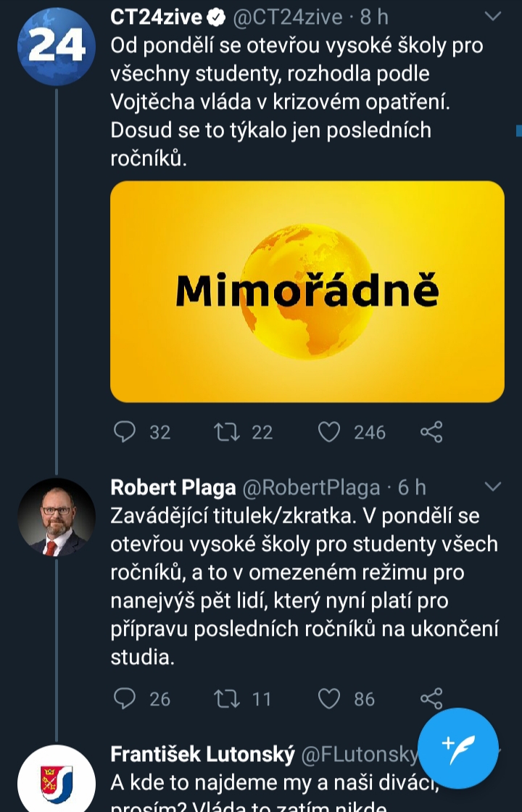Retweet the CT24zive tweet
Image resolution: width=522 pixels, height=812 pixels.
[227, 432]
